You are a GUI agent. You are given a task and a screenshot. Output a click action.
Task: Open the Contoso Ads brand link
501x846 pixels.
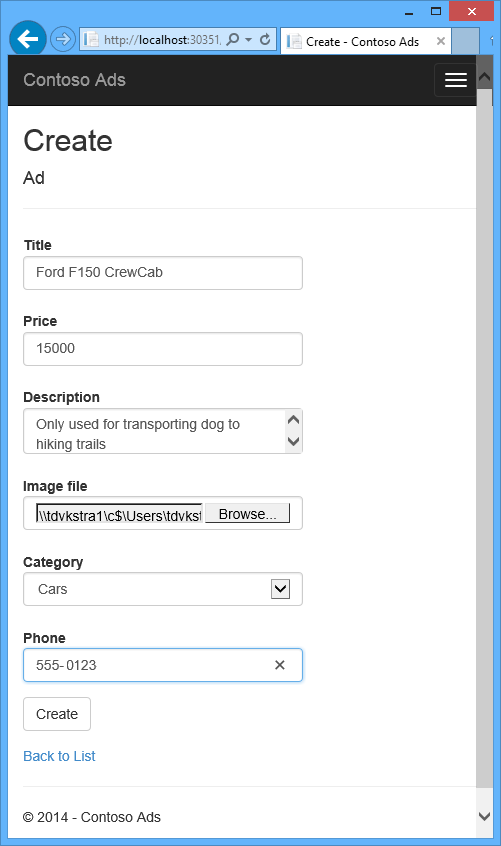click(x=74, y=80)
